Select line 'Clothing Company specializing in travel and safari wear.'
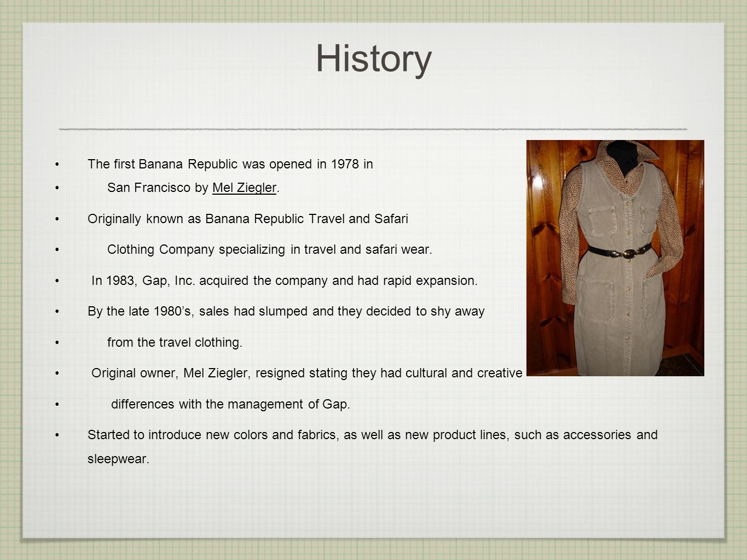Screen dimensions: 747x560 (270, 249)
